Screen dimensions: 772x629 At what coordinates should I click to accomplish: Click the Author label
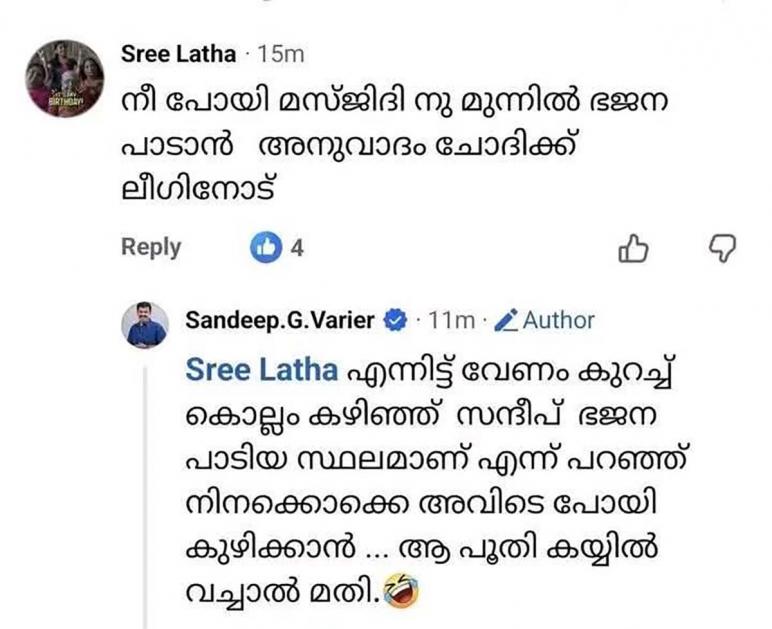click(558, 321)
